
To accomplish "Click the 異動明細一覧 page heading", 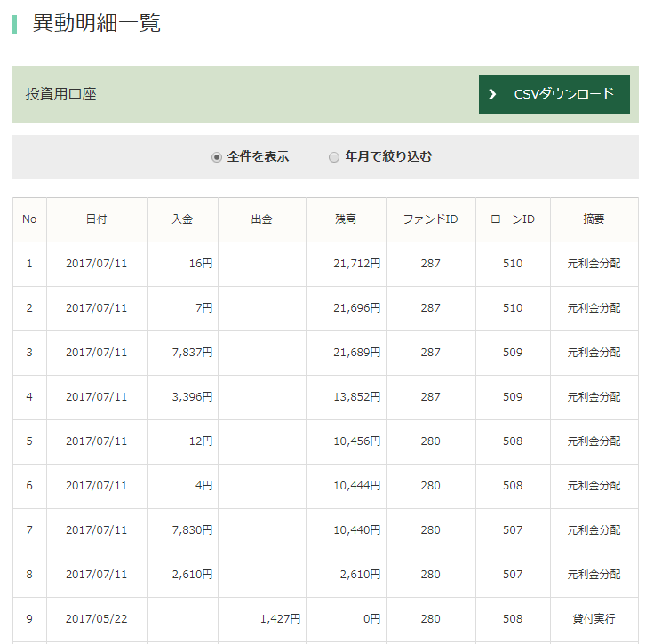I will pos(96,24).
